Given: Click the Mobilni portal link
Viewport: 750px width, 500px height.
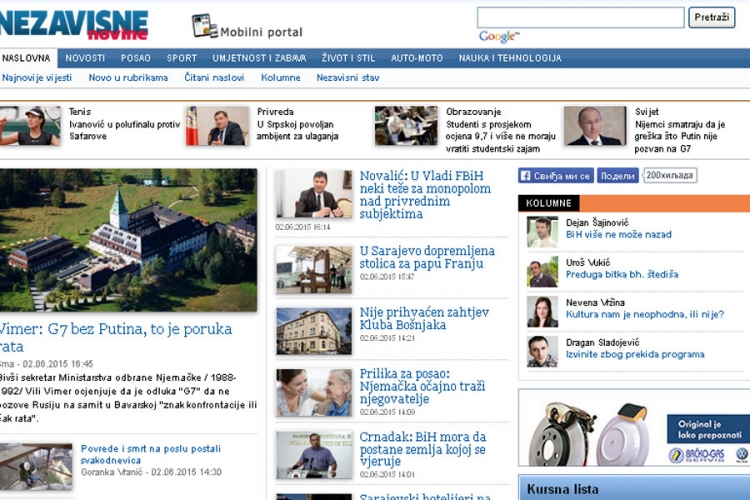Looking at the screenshot, I should [261, 32].
